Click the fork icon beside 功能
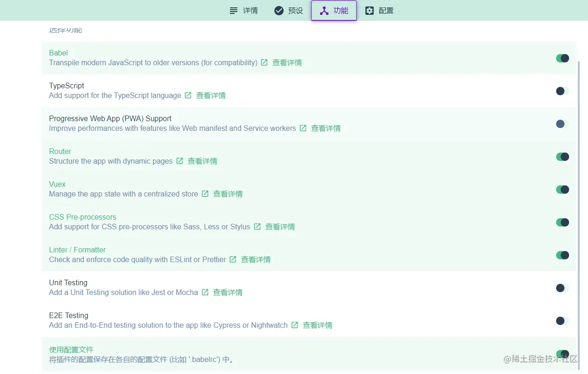 tap(324, 11)
